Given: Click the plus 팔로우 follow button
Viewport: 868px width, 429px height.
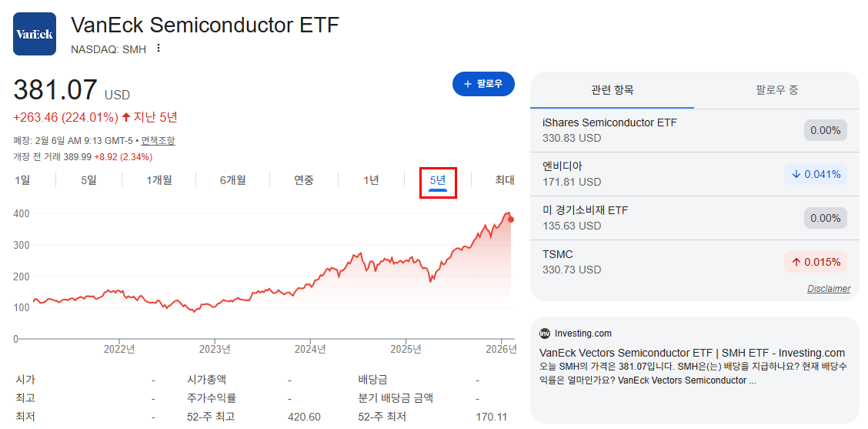Looking at the screenshot, I should [483, 84].
